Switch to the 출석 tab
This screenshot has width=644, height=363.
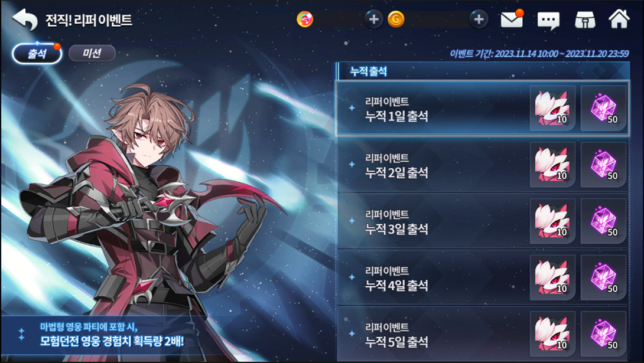(x=37, y=53)
